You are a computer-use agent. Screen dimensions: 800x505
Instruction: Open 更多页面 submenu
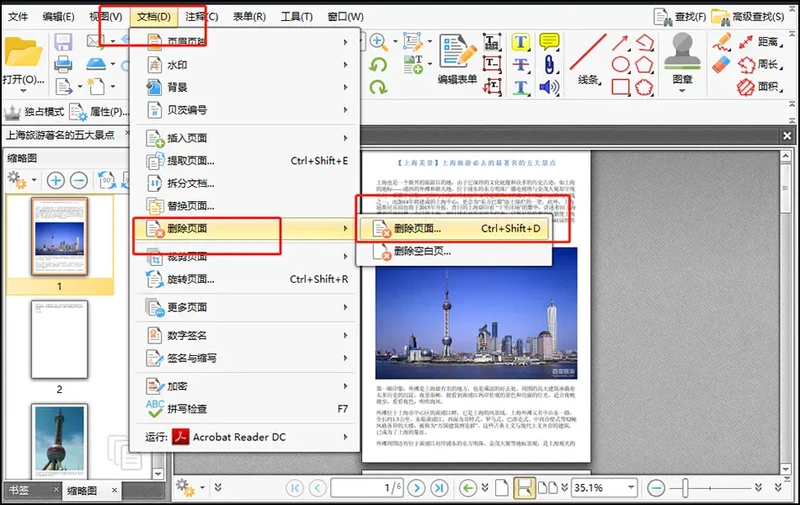(x=247, y=307)
